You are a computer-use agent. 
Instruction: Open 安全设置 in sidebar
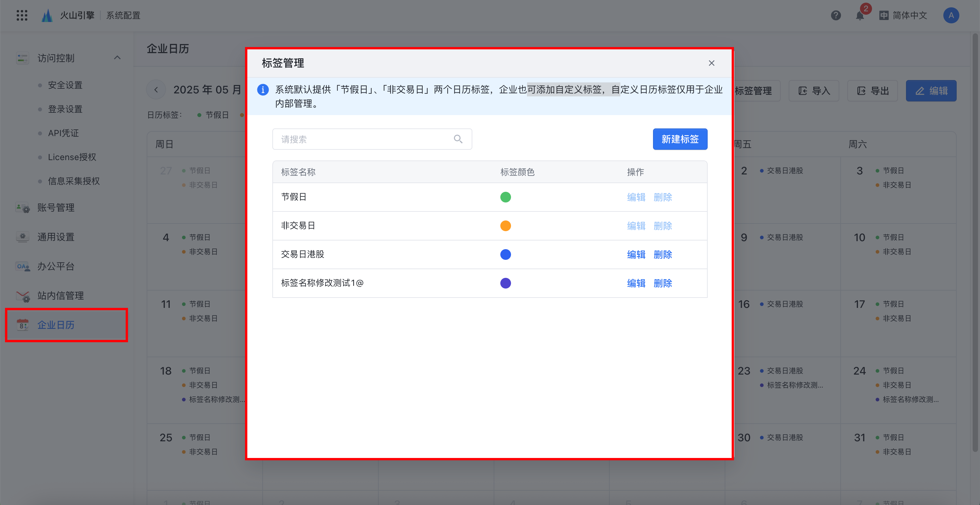65,85
